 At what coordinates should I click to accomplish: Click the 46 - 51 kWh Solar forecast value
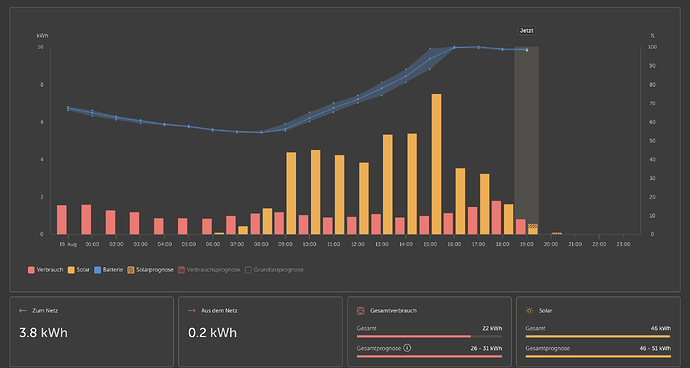[655, 348]
